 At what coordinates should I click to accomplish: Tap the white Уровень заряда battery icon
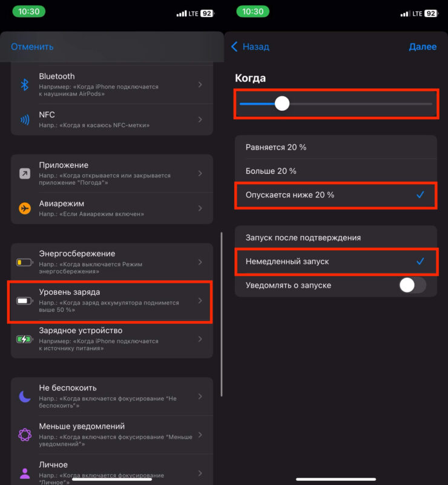pyautogui.click(x=25, y=300)
